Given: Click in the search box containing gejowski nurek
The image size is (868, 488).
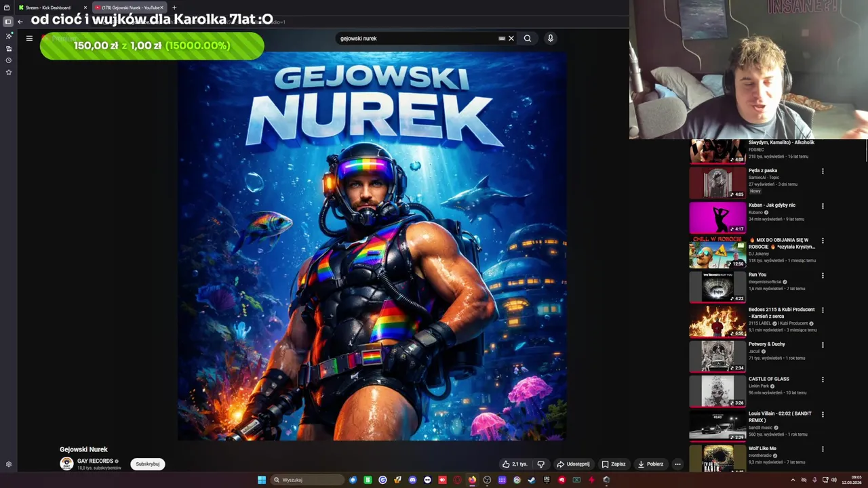Looking at the screenshot, I should (417, 39).
